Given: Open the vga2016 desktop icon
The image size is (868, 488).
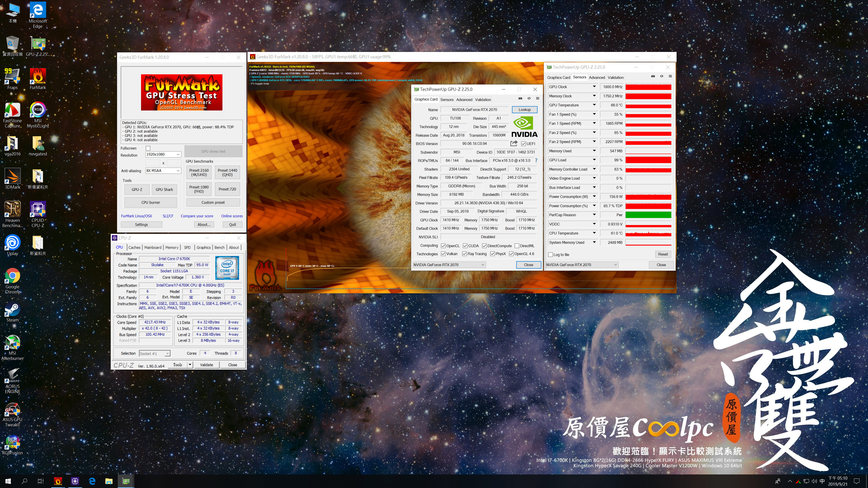Looking at the screenshot, I should pos(12,145).
